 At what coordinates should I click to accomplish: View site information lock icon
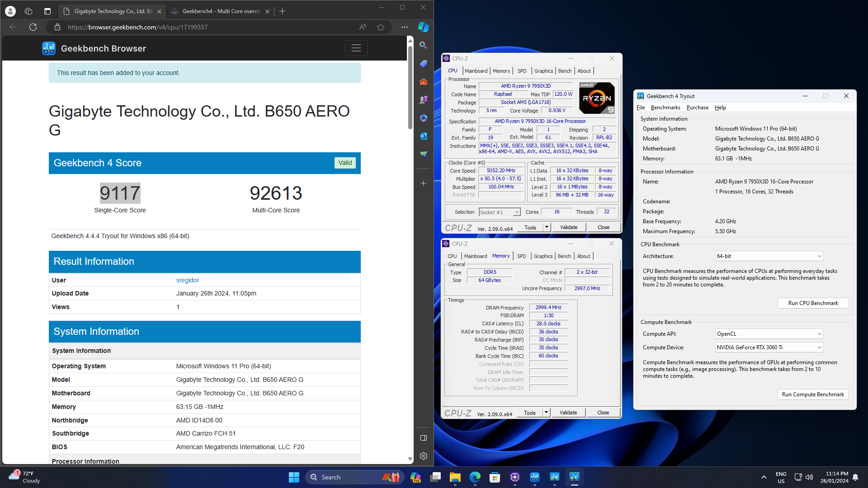tap(57, 27)
